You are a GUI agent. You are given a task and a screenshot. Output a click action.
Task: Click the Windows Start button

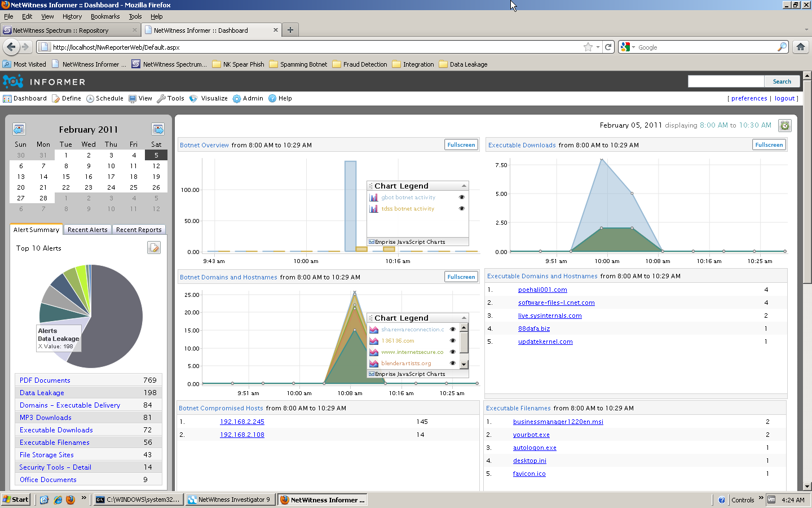coord(16,500)
